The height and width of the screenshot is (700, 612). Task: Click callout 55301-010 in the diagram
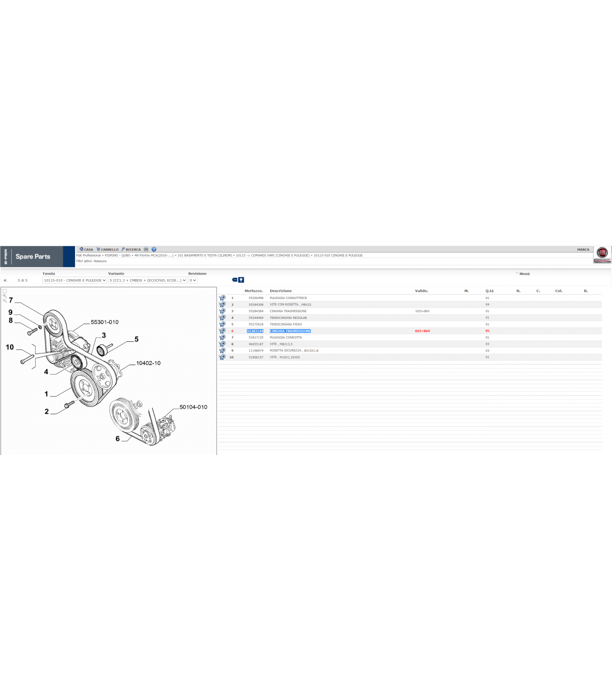[x=105, y=322]
